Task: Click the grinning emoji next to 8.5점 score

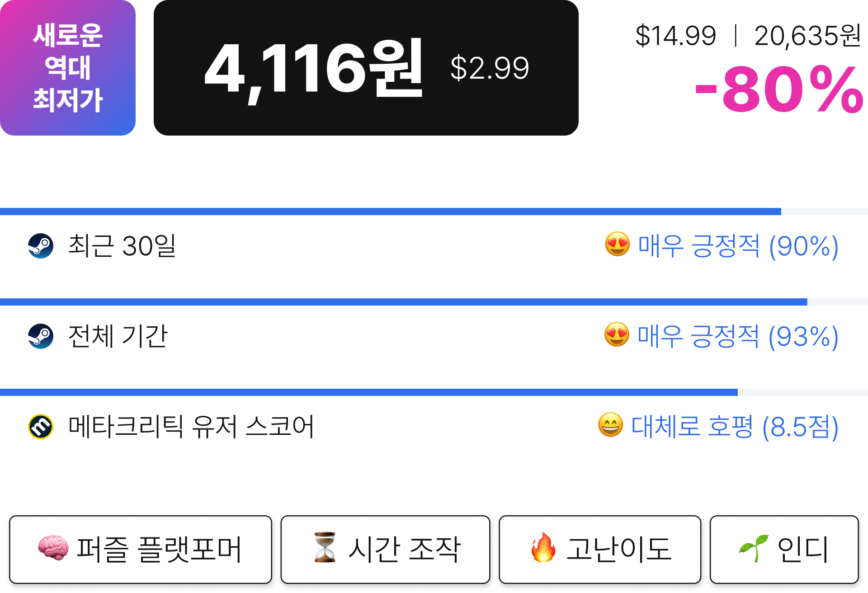Action: click(x=611, y=425)
